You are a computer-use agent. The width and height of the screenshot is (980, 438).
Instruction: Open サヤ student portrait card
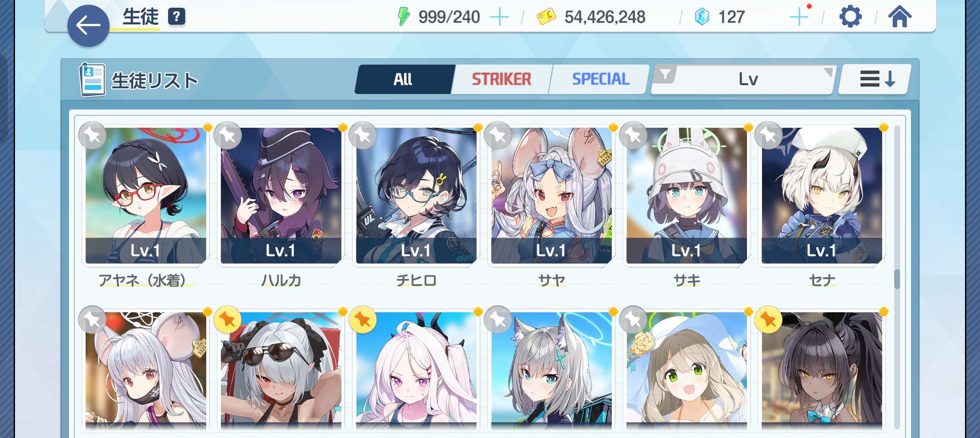pos(551,195)
